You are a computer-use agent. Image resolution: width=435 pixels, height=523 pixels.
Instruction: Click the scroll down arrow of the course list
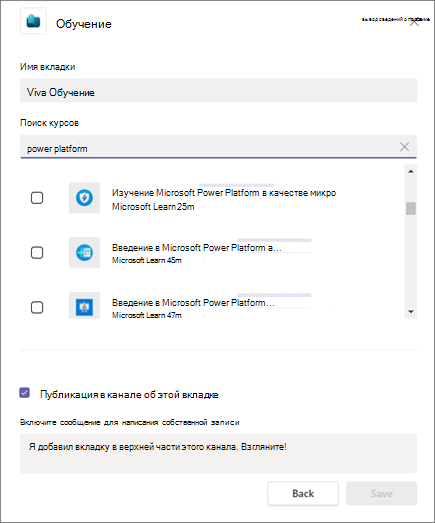point(411,312)
